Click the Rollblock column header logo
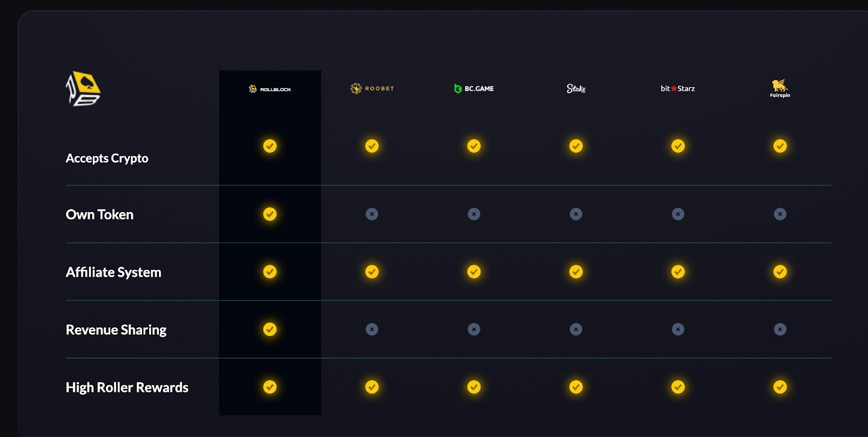Image resolution: width=868 pixels, height=437 pixels. pos(270,89)
